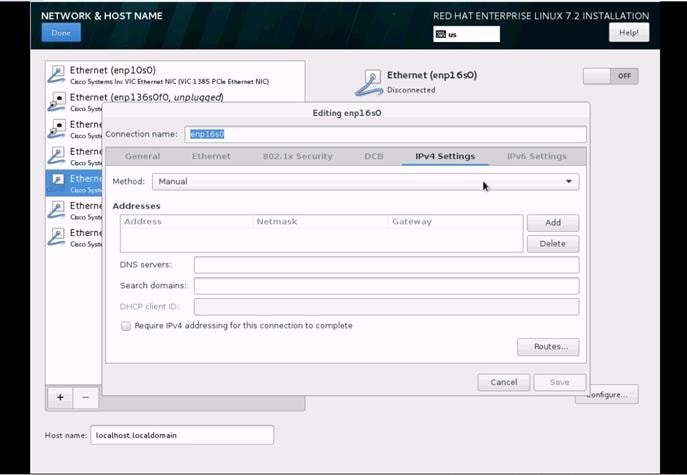
Task: Select Ethernet (enp136s0f0, unplugged) row text
Action: point(146,97)
